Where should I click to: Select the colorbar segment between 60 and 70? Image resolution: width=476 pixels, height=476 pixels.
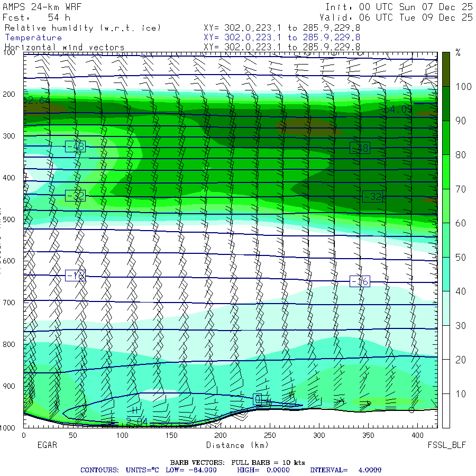[446, 206]
